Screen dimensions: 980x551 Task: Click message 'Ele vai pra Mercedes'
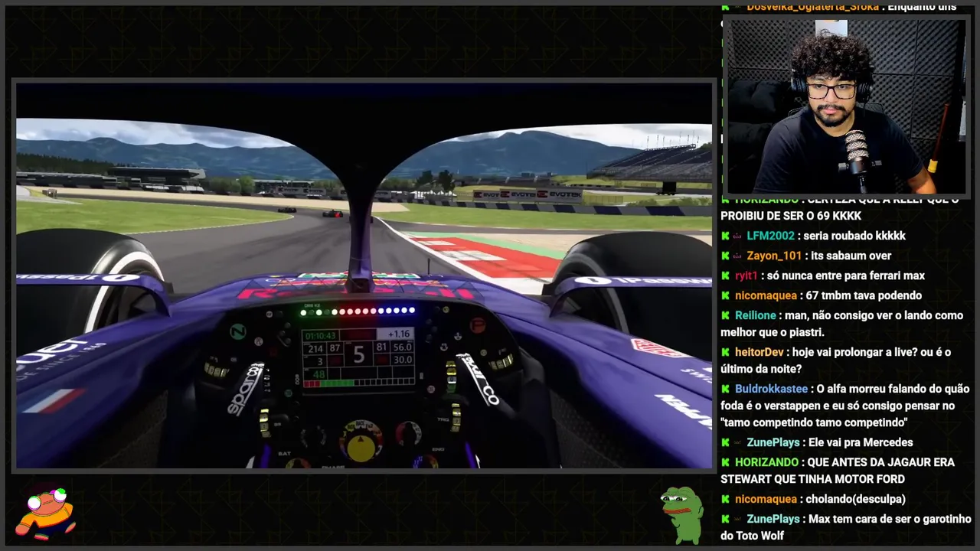click(x=861, y=442)
